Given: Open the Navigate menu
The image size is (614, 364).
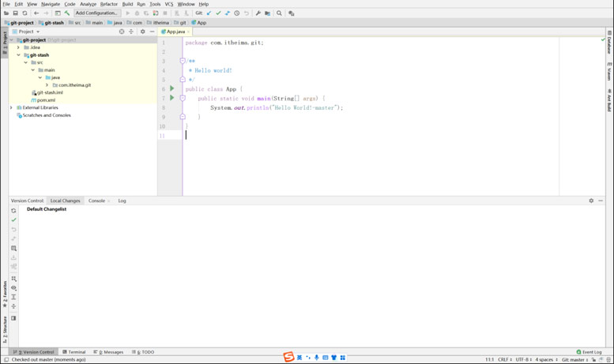Looking at the screenshot, I should 51,4.
